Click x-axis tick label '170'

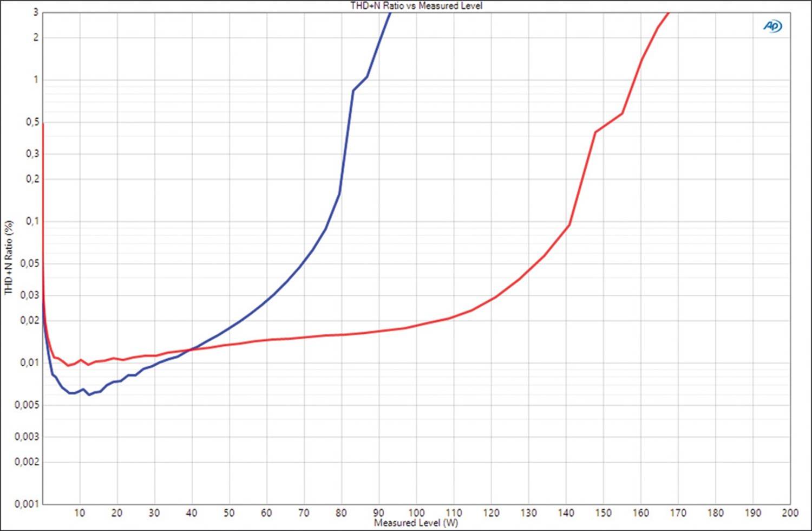click(678, 513)
